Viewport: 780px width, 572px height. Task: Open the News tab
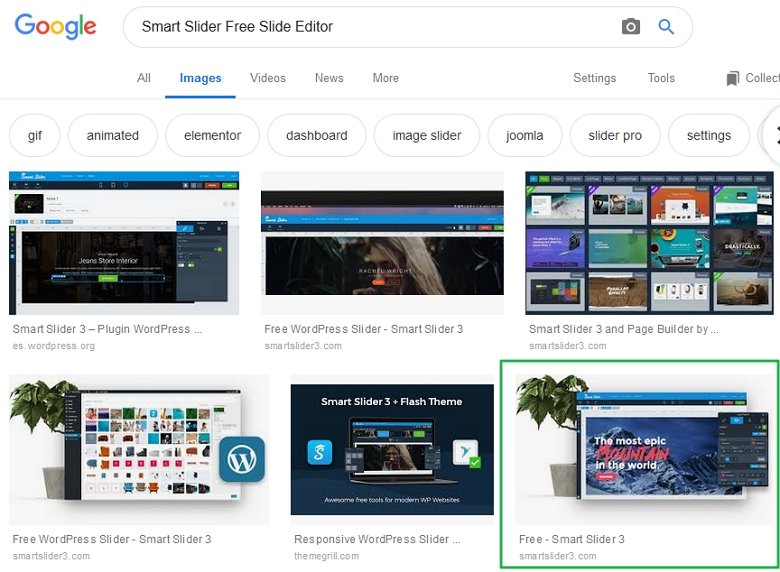coord(329,78)
